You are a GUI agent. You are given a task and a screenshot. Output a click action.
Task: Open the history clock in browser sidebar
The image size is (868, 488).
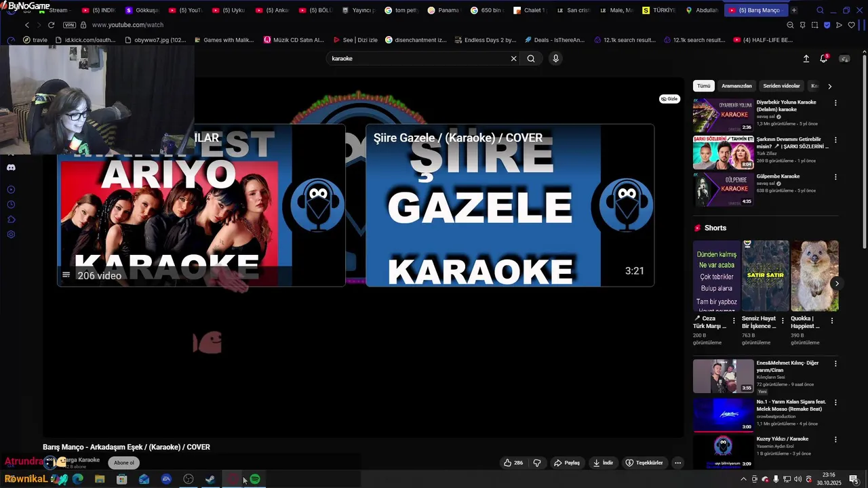click(x=11, y=205)
